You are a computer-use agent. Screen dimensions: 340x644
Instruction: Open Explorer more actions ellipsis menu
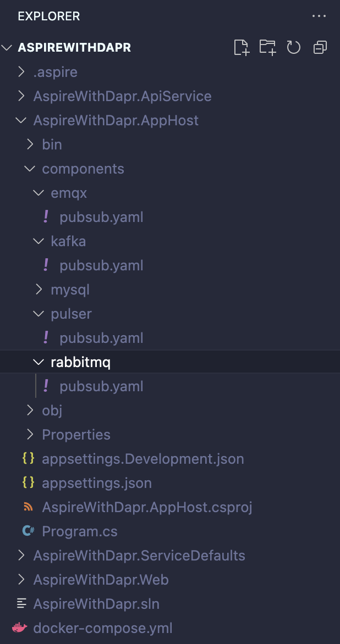[319, 16]
